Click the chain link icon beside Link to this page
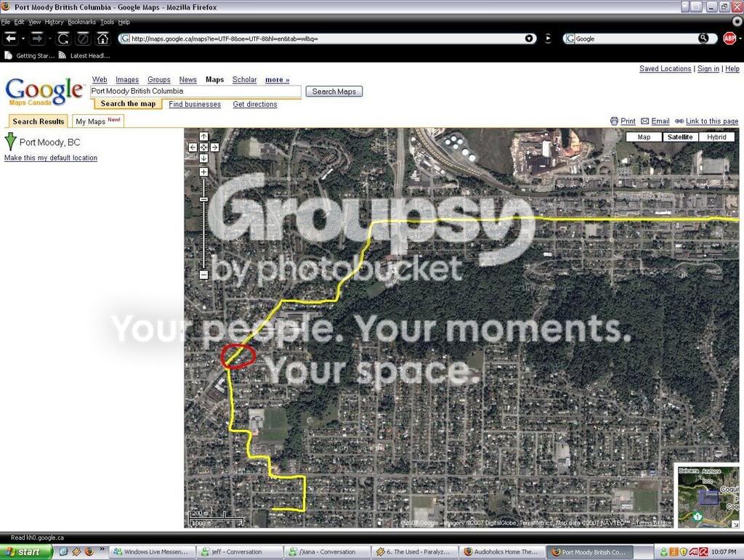This screenshot has width=744, height=560. 679,121
